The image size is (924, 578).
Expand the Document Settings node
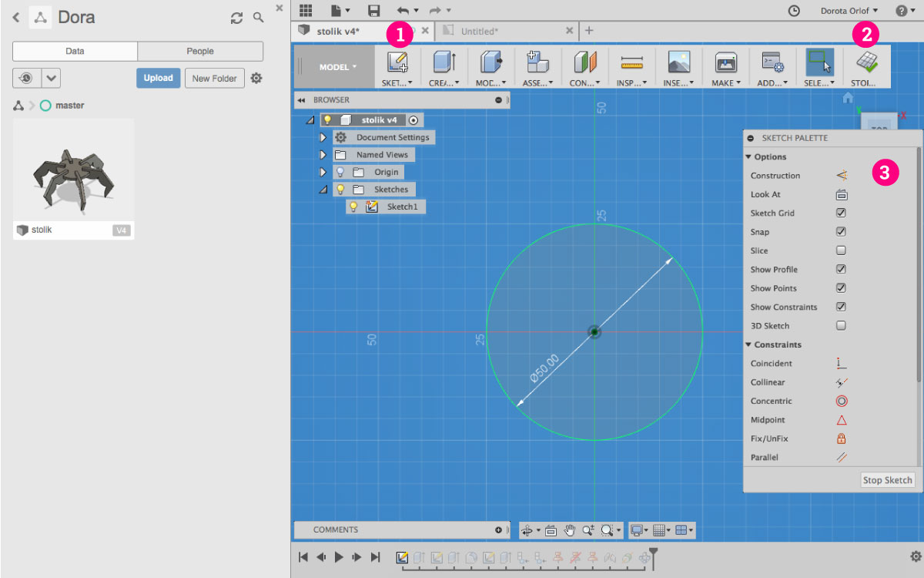click(x=323, y=136)
